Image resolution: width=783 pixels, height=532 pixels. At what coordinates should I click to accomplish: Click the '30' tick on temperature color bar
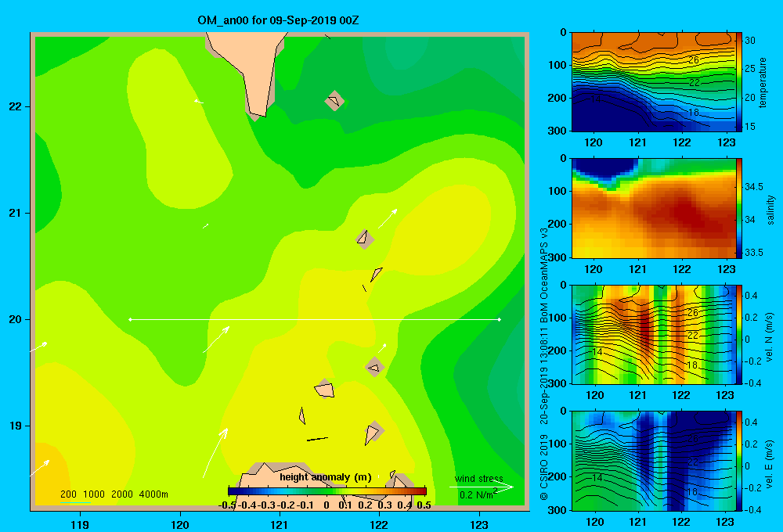point(750,41)
